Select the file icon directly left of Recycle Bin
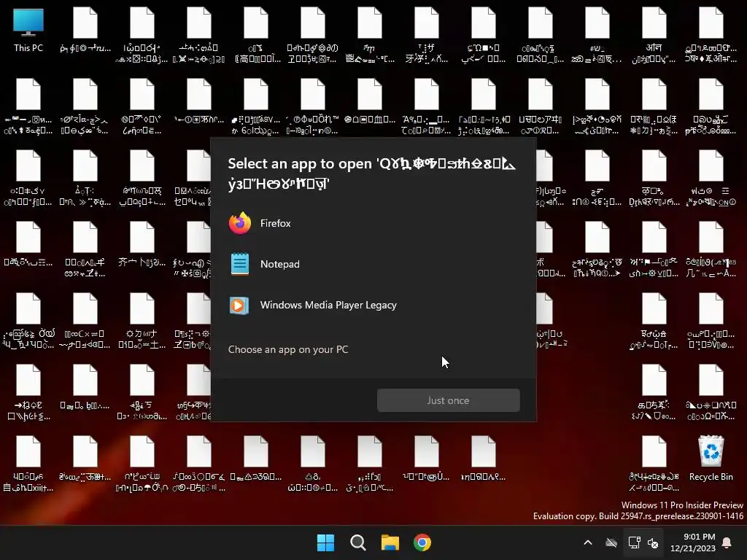This screenshot has height=560, width=747. pyautogui.click(x=654, y=464)
